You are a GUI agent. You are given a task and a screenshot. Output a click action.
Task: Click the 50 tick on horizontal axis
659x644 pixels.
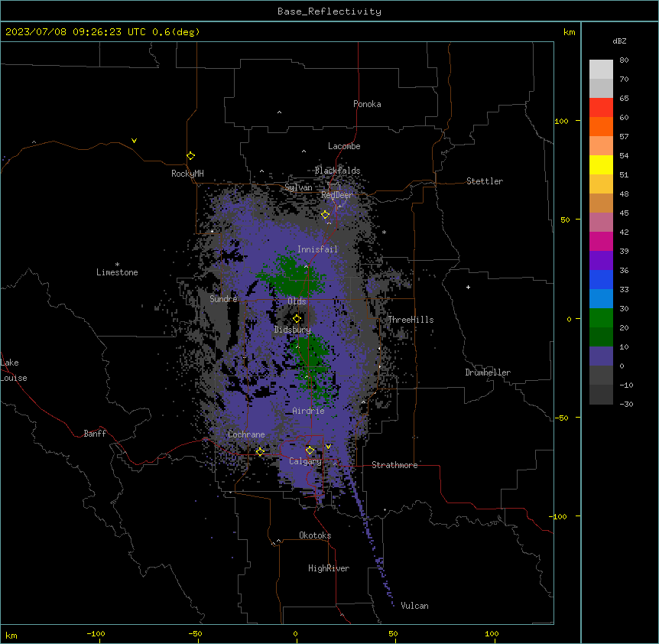[393, 633]
